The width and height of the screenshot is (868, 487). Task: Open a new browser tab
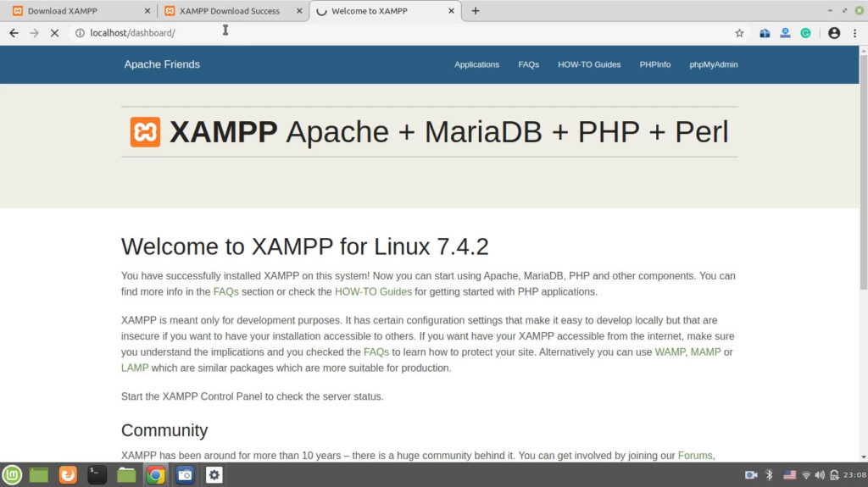[x=475, y=10]
